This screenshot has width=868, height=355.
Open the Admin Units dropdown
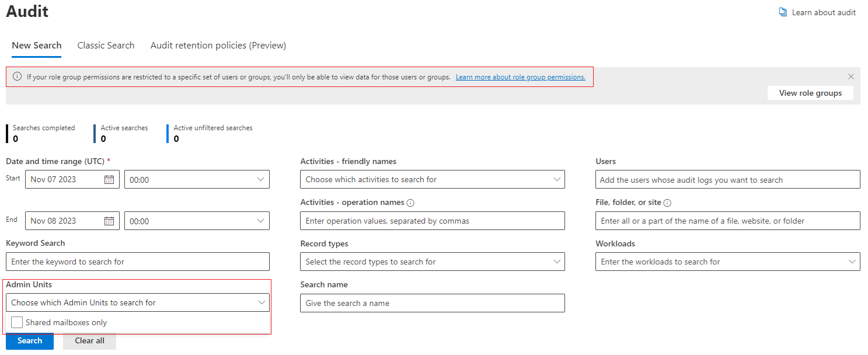click(x=137, y=302)
